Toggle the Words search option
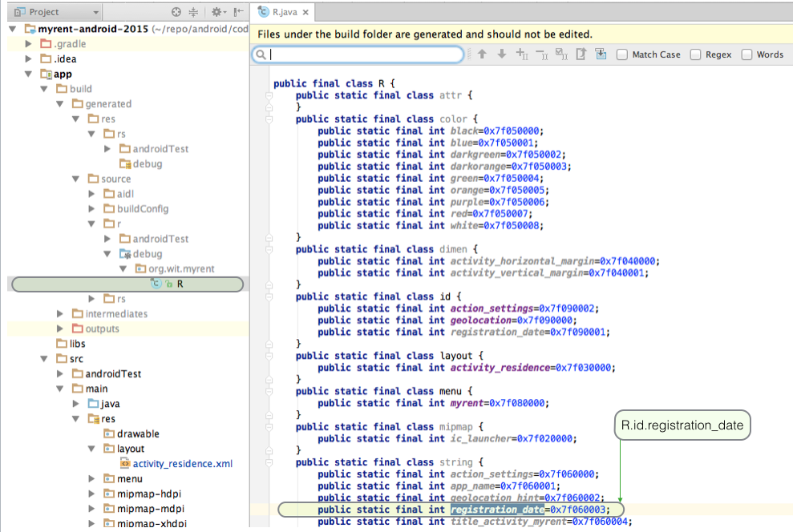Image resolution: width=793 pixels, height=532 pixels. click(746, 54)
